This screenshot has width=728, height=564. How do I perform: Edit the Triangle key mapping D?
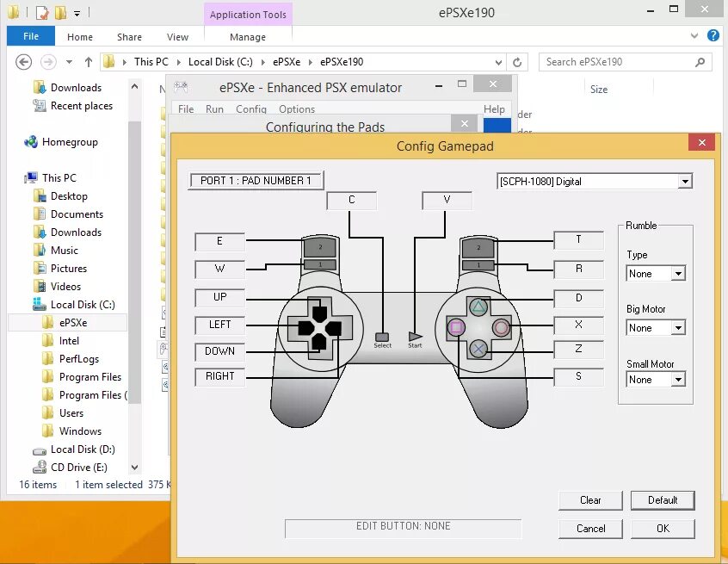click(x=578, y=298)
